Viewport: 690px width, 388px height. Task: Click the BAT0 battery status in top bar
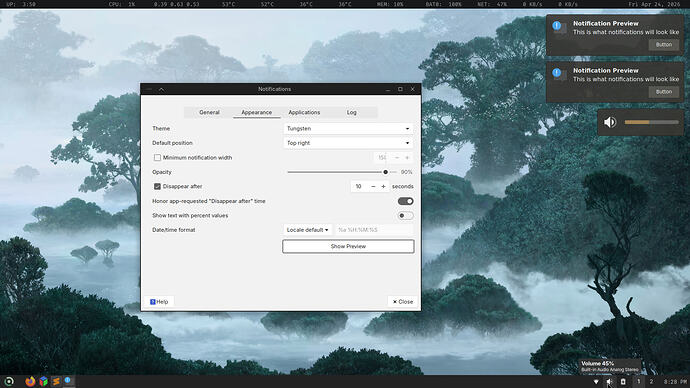point(443,4)
